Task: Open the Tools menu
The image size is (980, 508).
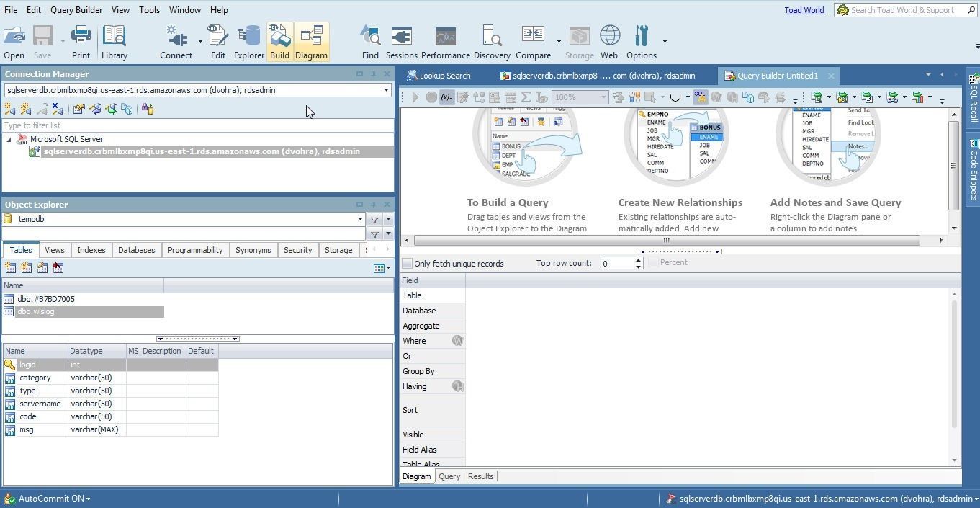Action: [149, 10]
